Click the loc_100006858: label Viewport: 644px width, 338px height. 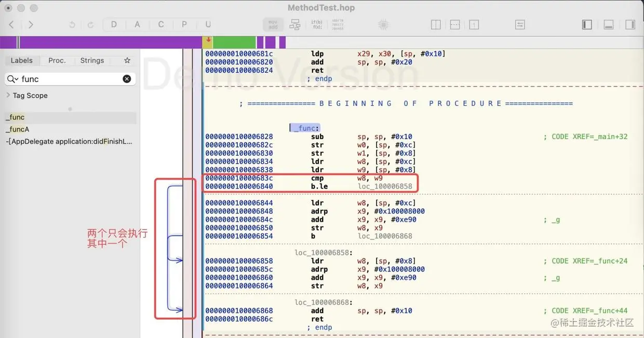tap(324, 253)
